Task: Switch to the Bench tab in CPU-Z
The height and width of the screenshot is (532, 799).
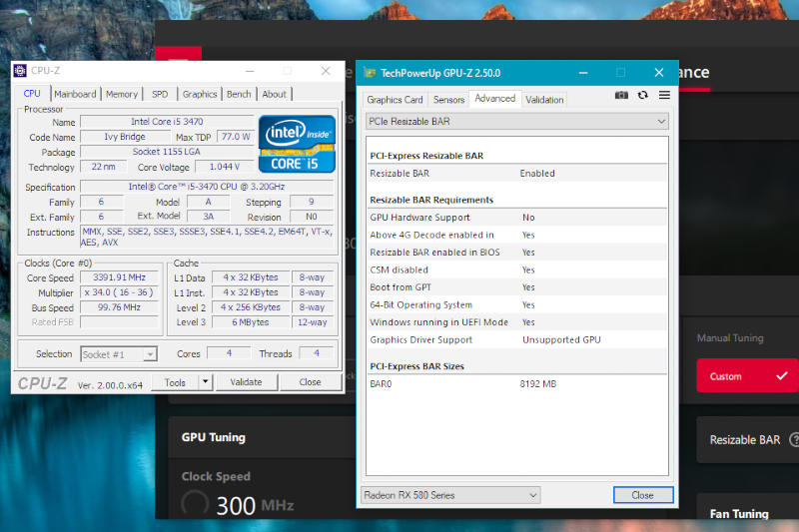Action: pos(239,94)
